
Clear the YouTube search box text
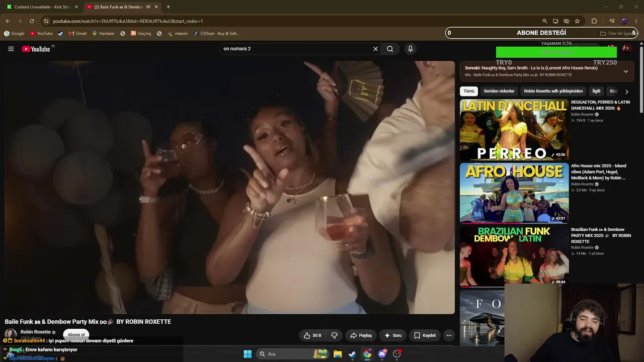(x=375, y=49)
